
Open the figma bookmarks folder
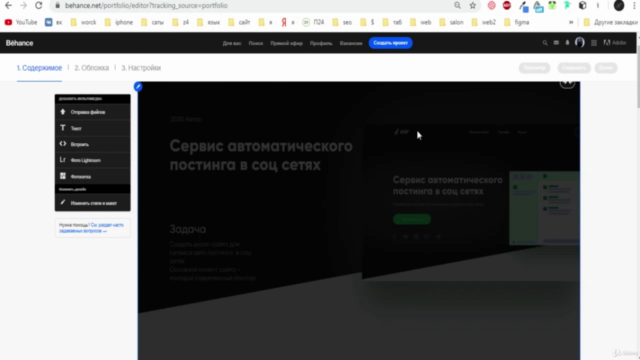pos(517,22)
